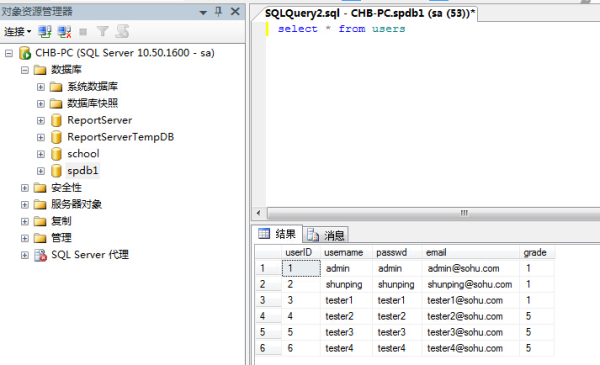This screenshot has height=365, width=600.
Task: Select the ReportServer tree label
Action: [99, 120]
